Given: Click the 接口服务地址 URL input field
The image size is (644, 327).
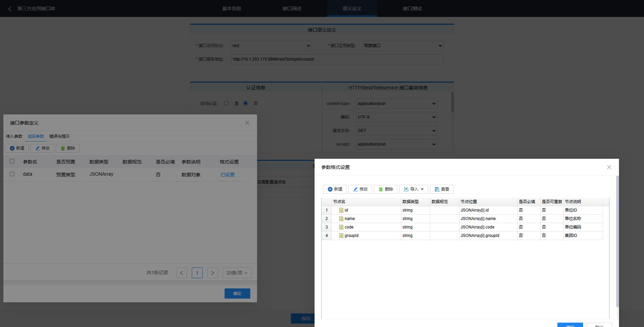Looking at the screenshot, I should 337,59.
